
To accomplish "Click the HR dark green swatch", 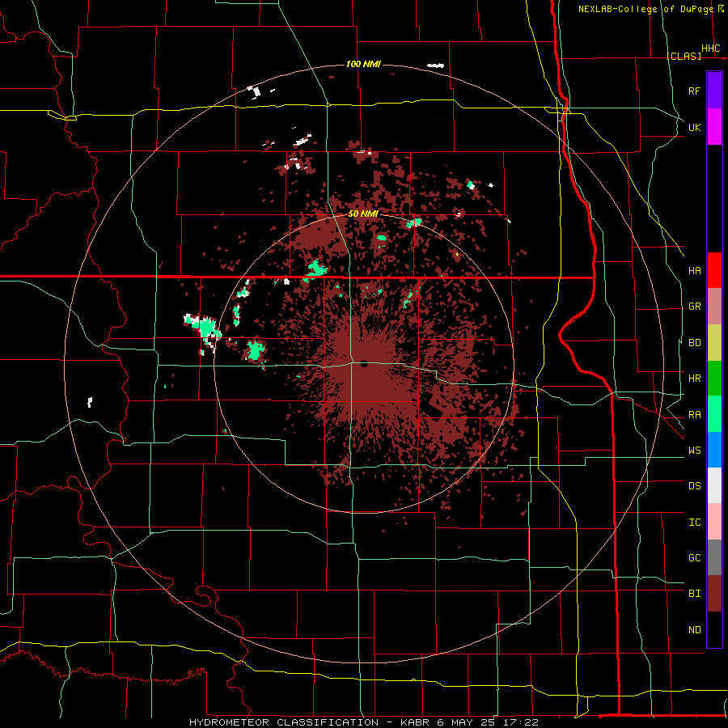I will [714, 379].
